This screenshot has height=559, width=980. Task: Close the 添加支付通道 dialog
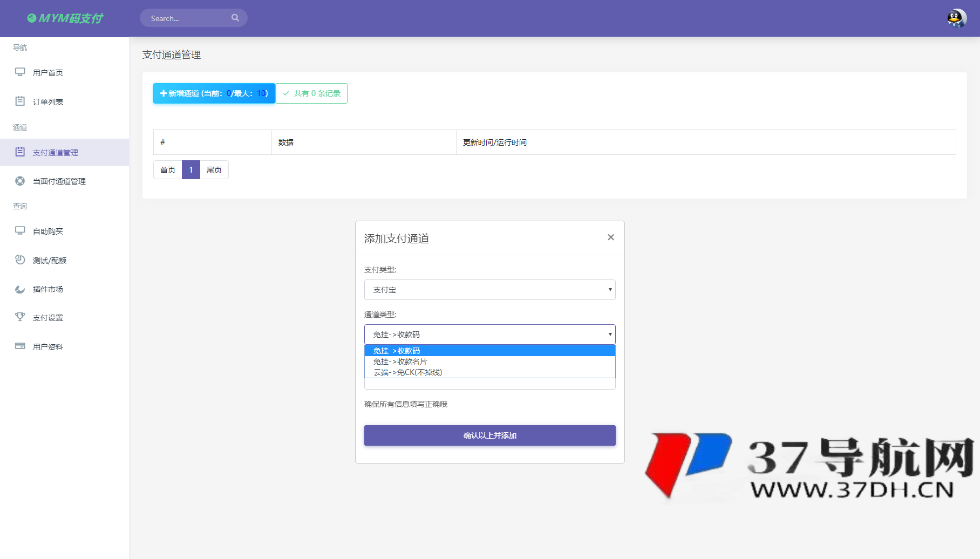(610, 237)
